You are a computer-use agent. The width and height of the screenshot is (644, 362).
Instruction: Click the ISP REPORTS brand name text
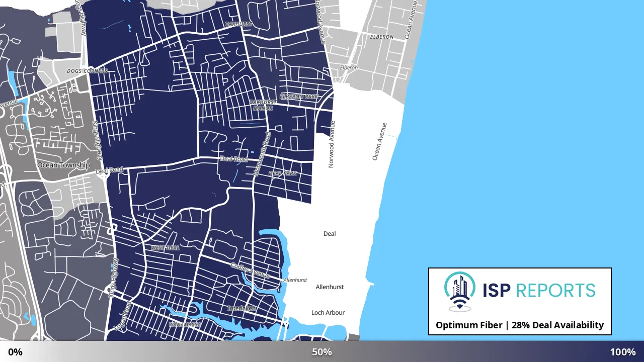point(539,290)
